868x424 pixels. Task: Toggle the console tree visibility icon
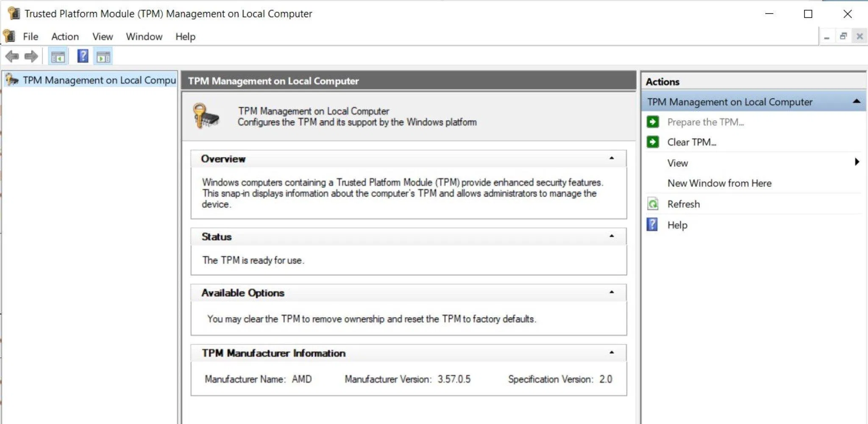(58, 55)
